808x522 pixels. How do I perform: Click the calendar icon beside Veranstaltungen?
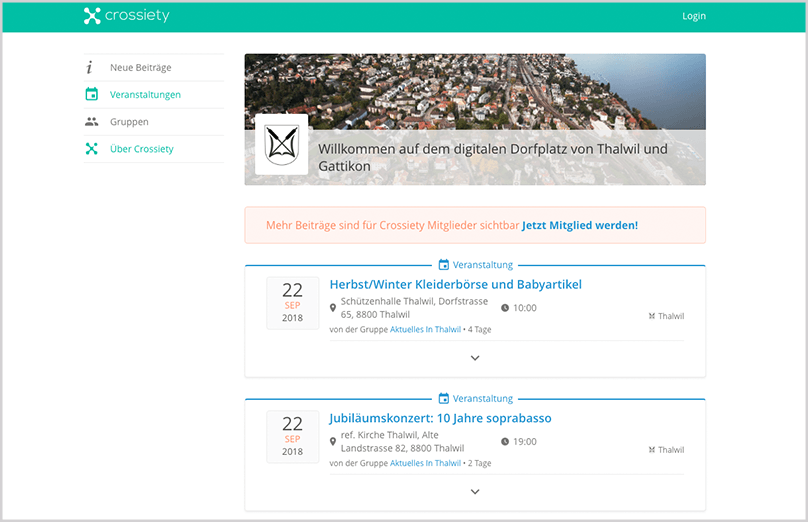tap(92, 94)
